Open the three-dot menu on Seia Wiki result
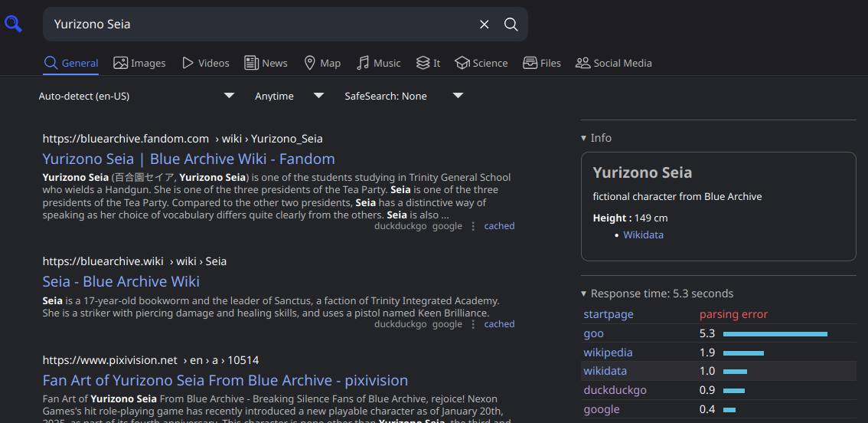Image resolution: width=868 pixels, height=423 pixels. tap(473, 324)
